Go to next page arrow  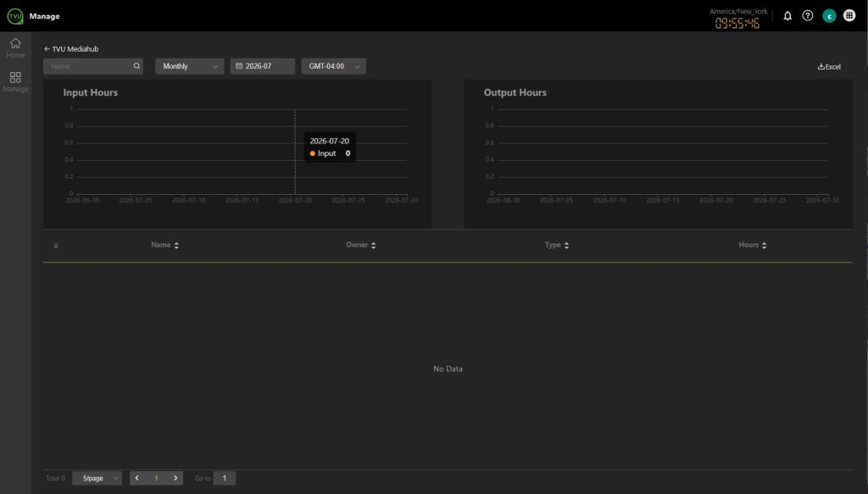coord(175,478)
